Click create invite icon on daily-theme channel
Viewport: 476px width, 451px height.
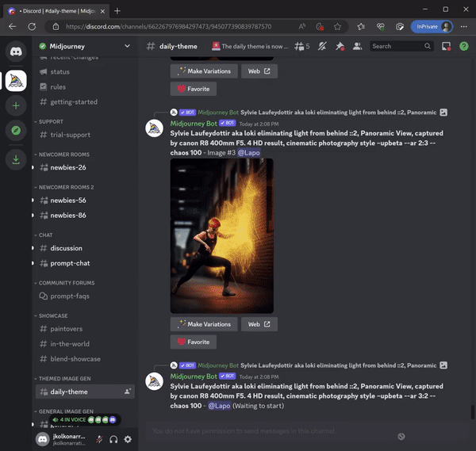point(128,392)
